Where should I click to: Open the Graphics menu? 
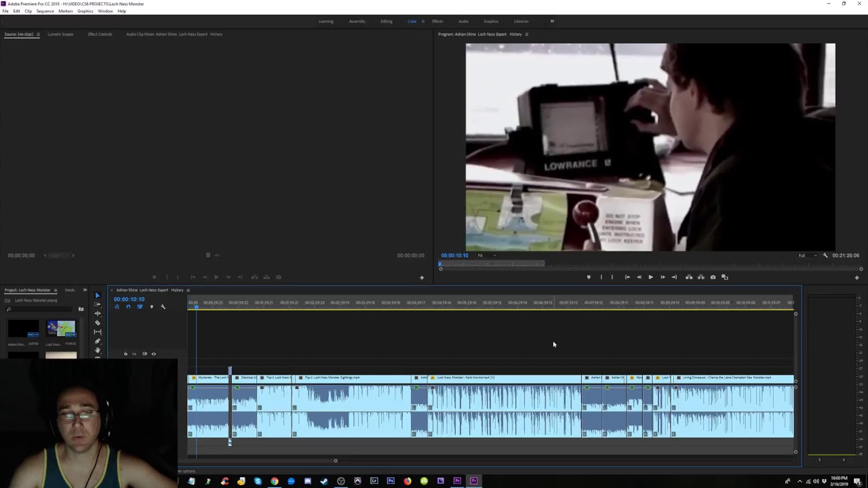pyautogui.click(x=85, y=11)
